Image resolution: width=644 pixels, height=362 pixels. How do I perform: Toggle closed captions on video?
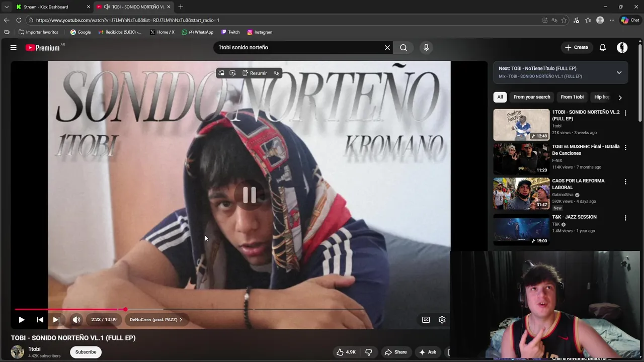pyautogui.click(x=426, y=319)
